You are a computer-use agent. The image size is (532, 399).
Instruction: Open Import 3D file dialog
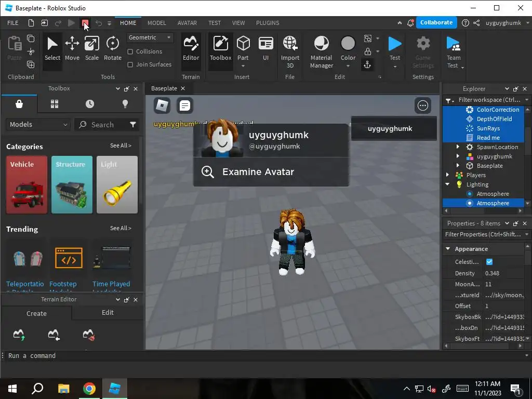coord(290,52)
